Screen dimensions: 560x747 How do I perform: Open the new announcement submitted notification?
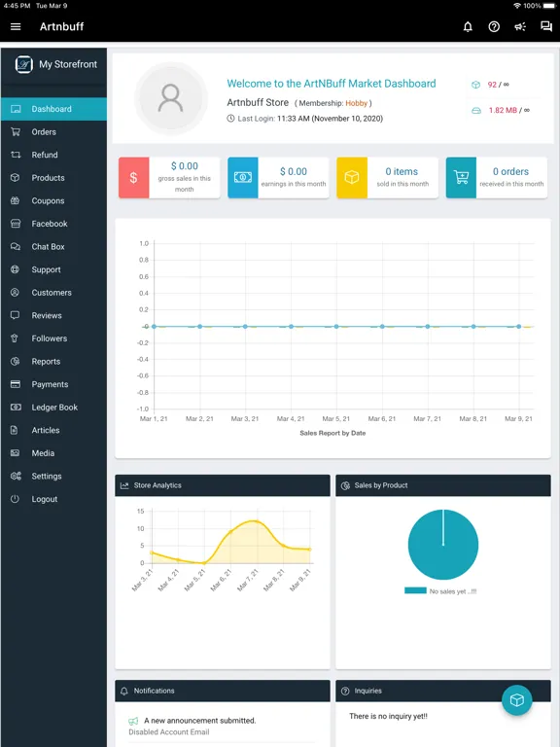click(199, 721)
